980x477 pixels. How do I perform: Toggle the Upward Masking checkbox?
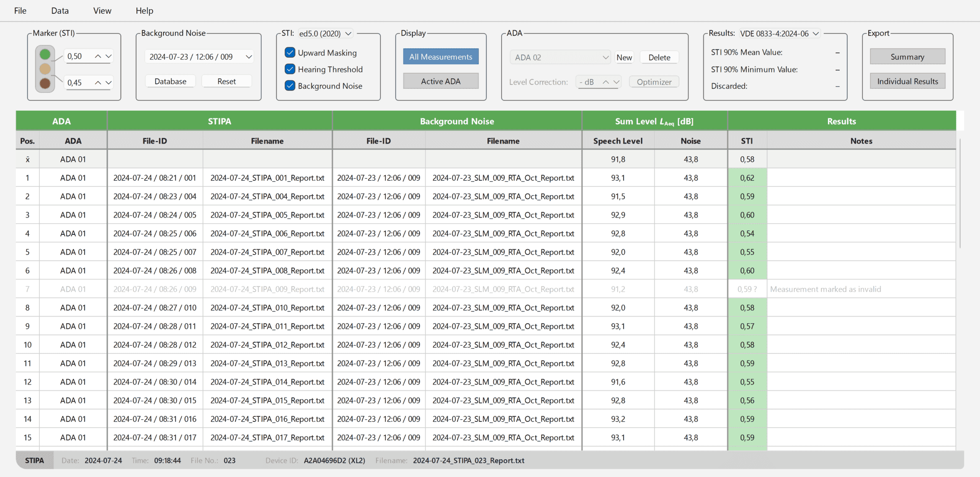290,53
